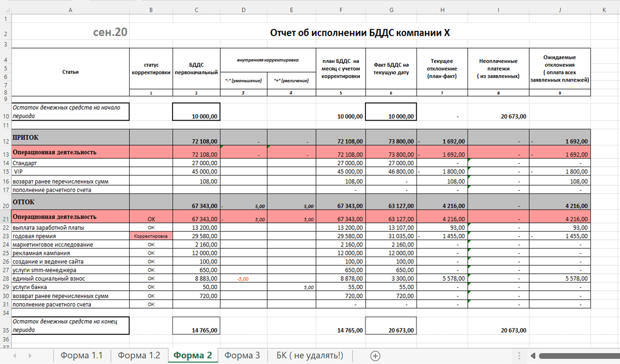Click the 'маркетинговое исследование' row label
This screenshot has width=620, height=364.
[70, 245]
